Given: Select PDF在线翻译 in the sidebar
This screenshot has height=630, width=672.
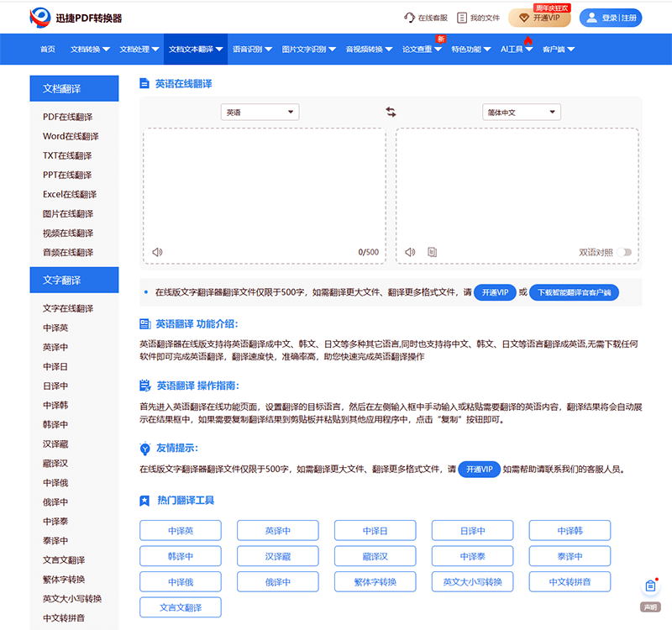Looking at the screenshot, I should pyautogui.click(x=67, y=117).
